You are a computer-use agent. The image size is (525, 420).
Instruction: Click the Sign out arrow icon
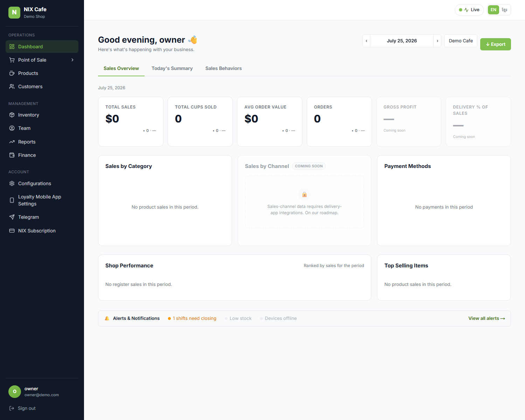12,408
